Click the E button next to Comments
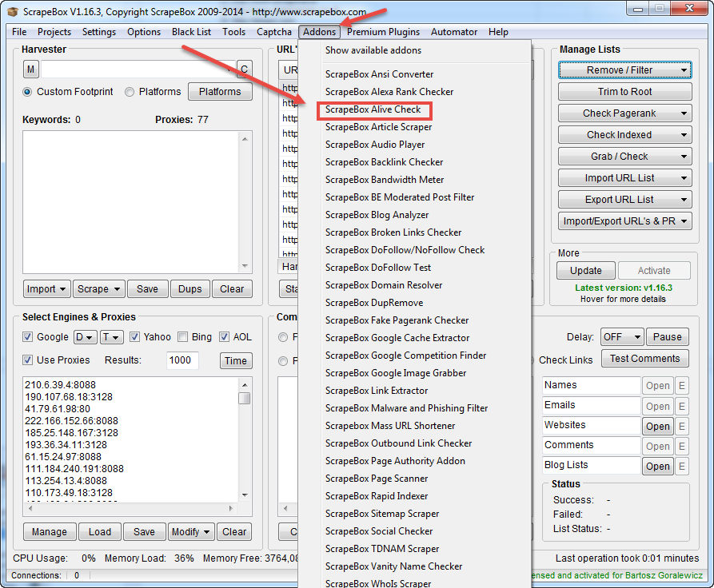The width and height of the screenshot is (714, 588). pyautogui.click(x=682, y=446)
